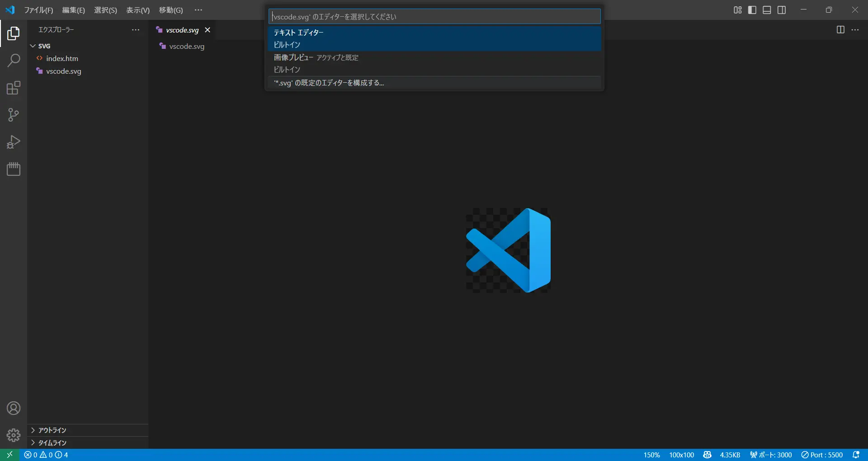868x461 pixels.
Task: Expand the タイムライン section
Action: [x=89, y=443]
